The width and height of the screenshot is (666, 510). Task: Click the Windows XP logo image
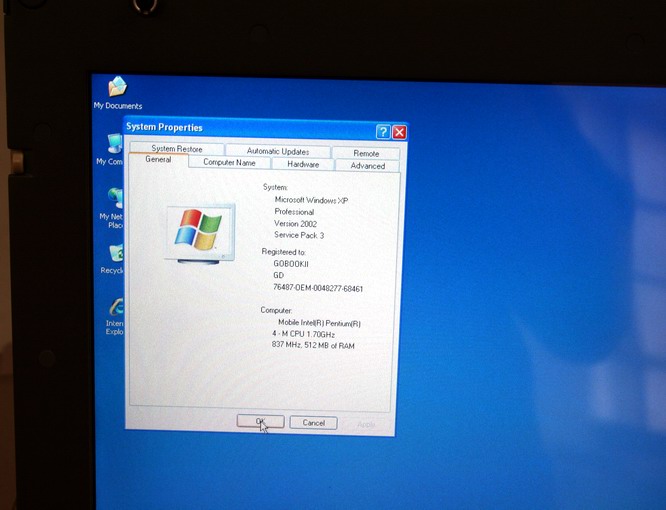[x=198, y=230]
